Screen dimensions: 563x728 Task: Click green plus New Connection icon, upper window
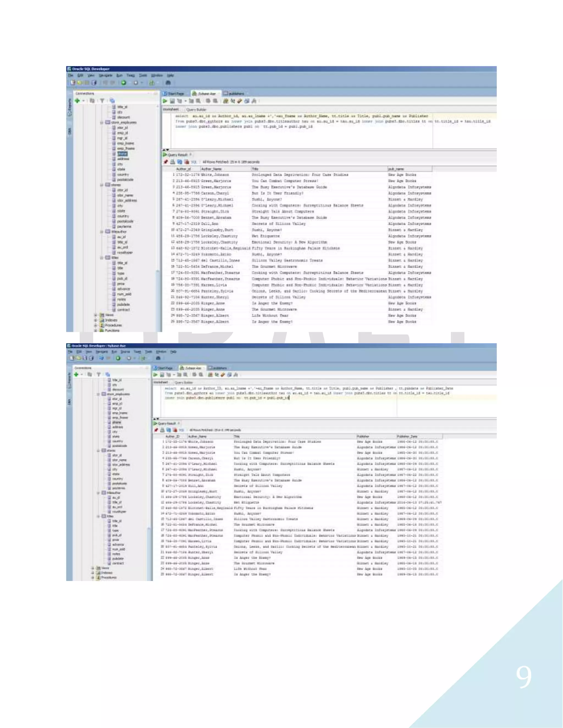point(77,100)
